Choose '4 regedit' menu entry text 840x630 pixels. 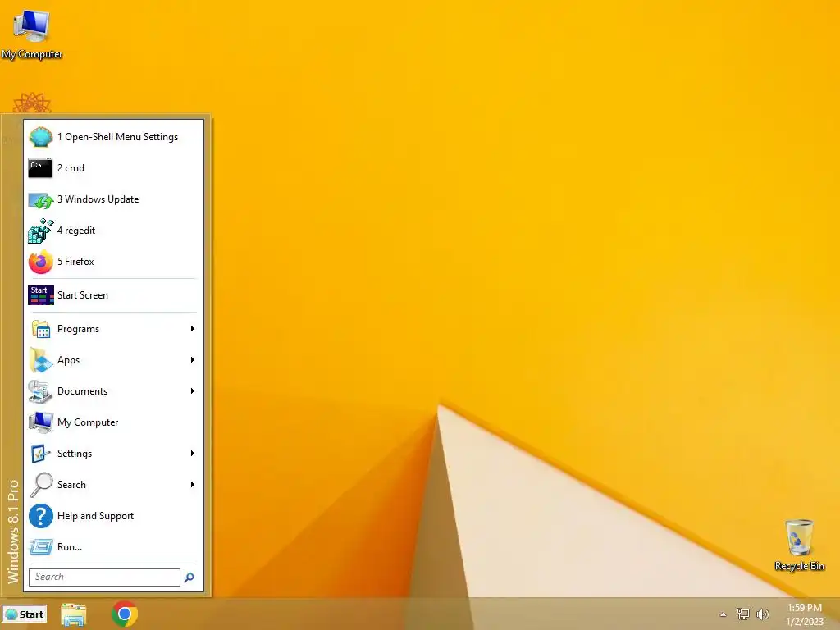click(x=76, y=231)
